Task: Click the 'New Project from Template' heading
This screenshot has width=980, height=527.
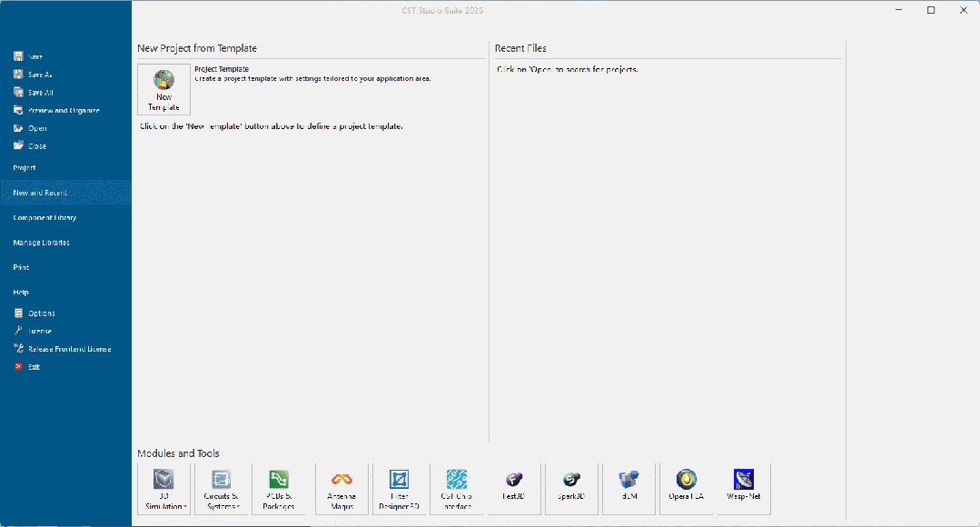Action: tap(197, 48)
